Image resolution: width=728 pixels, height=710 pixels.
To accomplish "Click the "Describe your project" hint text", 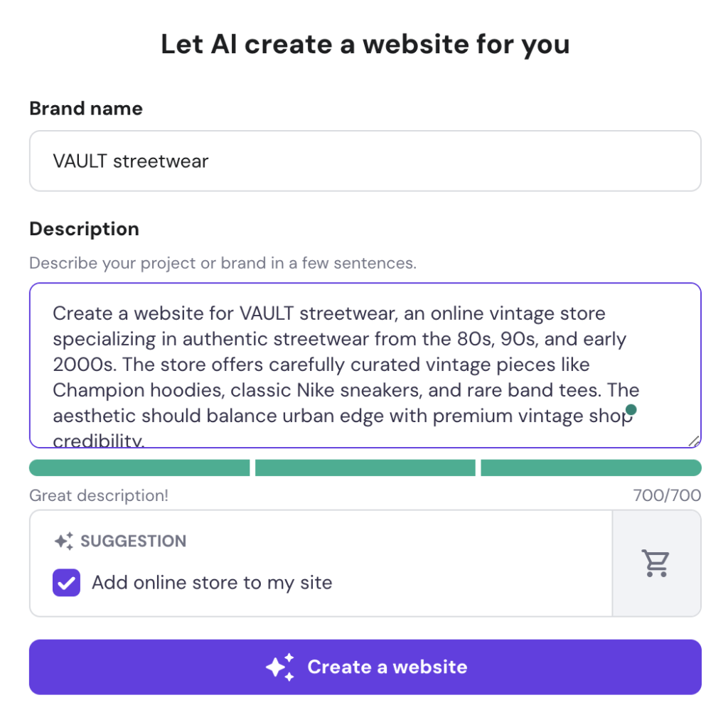I will (223, 263).
